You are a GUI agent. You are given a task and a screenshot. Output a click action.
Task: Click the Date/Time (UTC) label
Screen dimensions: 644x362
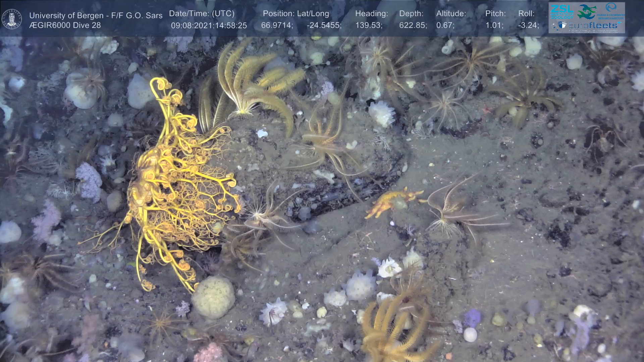[x=202, y=14]
